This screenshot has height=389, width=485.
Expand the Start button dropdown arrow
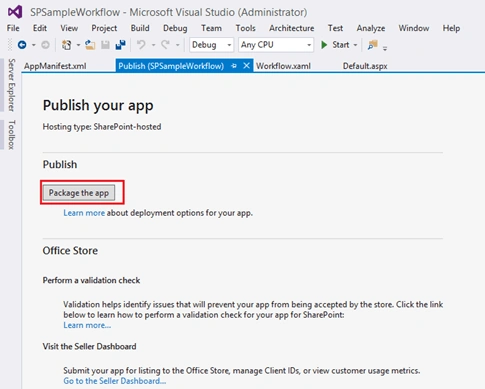[355, 45]
